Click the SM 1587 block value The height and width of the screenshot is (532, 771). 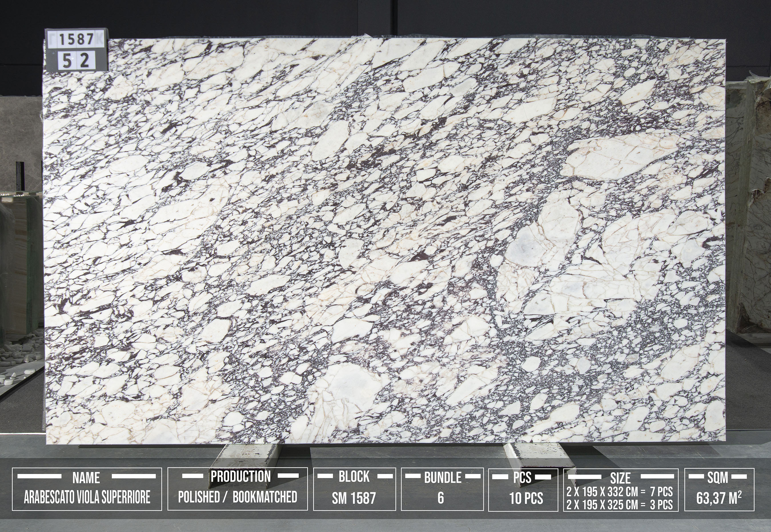click(354, 498)
